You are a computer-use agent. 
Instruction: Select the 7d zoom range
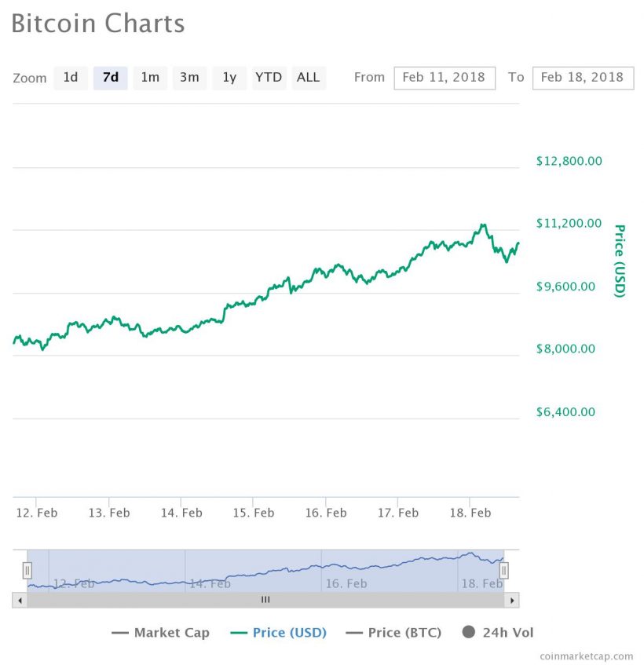click(111, 78)
